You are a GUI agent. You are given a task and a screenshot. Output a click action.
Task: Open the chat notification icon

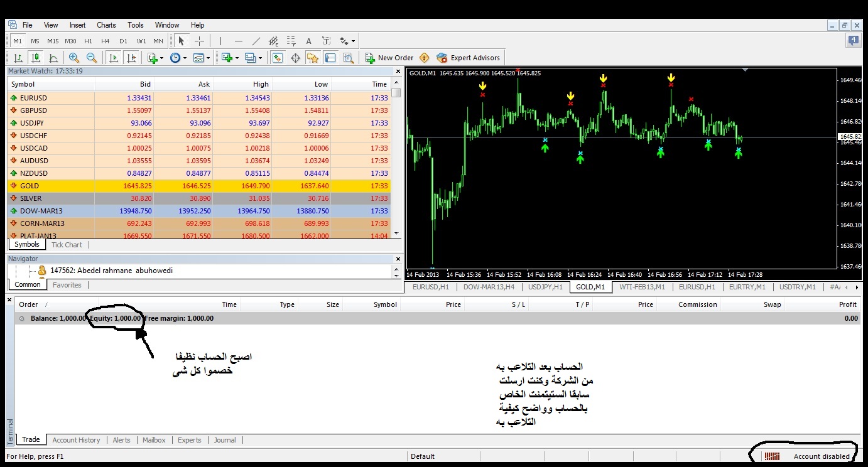point(854,41)
